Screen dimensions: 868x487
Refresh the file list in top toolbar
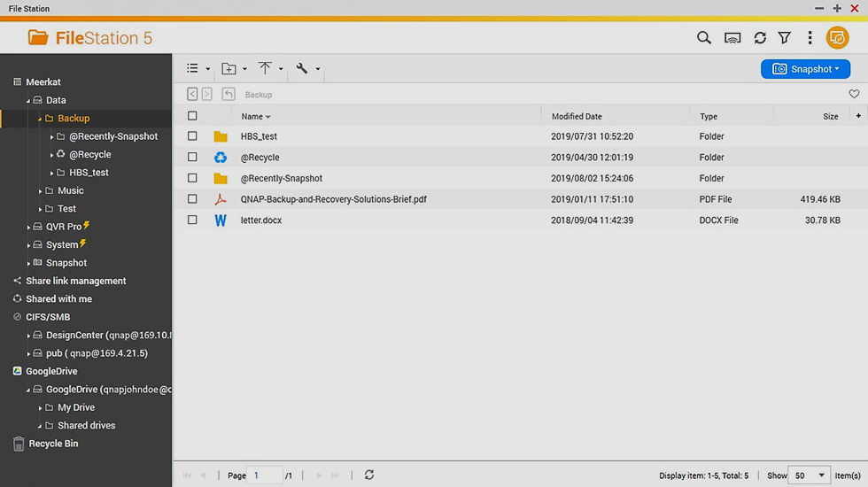pyautogui.click(x=760, y=38)
